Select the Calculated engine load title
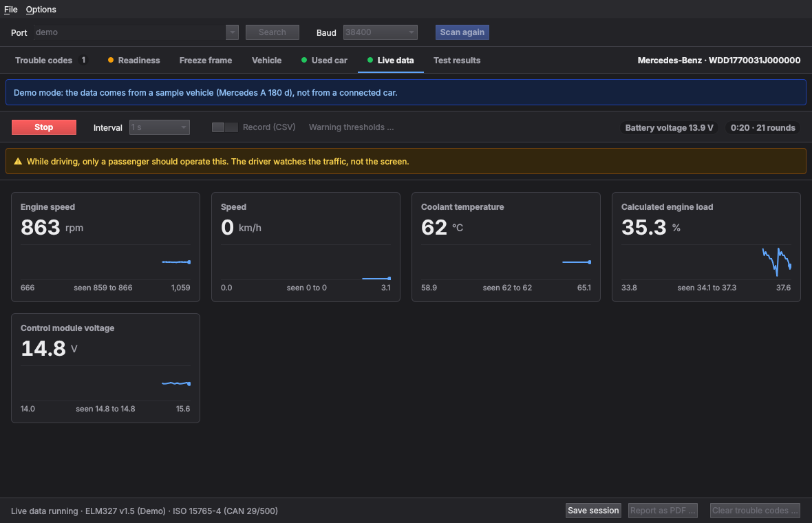 (x=667, y=207)
